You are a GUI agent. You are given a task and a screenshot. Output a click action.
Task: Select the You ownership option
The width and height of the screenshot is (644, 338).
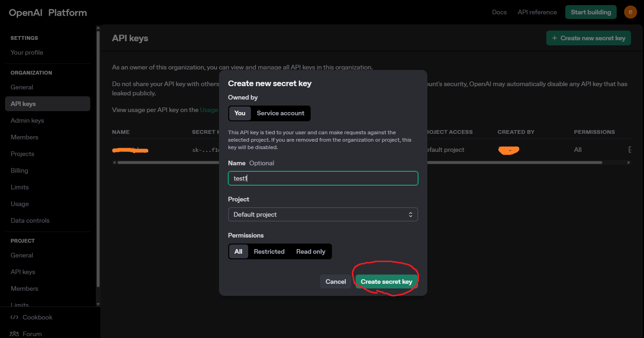[x=240, y=113]
